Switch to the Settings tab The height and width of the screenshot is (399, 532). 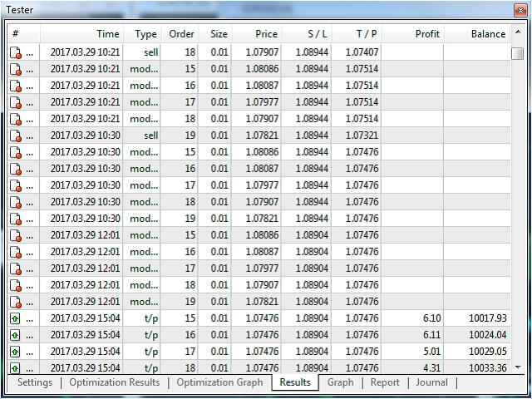pyautogui.click(x=34, y=382)
